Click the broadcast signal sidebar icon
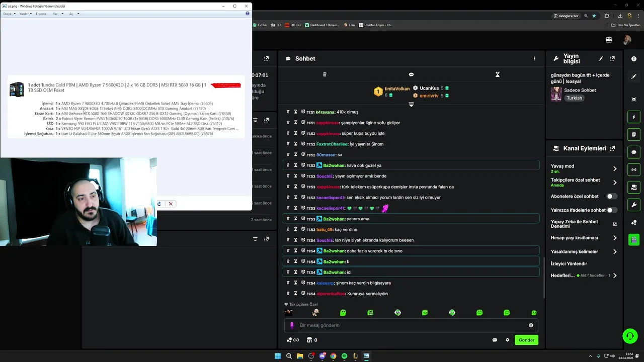Viewport: 644px width, 362px height. pos(634,170)
